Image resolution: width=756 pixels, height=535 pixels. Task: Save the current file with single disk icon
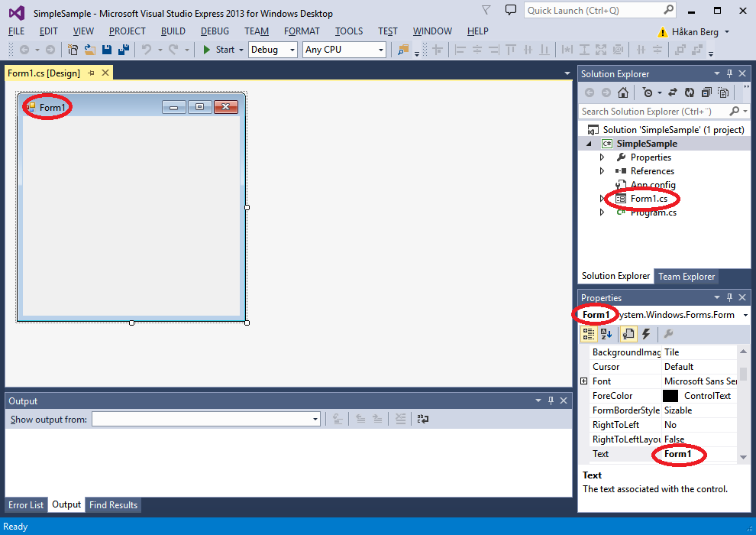(107, 50)
